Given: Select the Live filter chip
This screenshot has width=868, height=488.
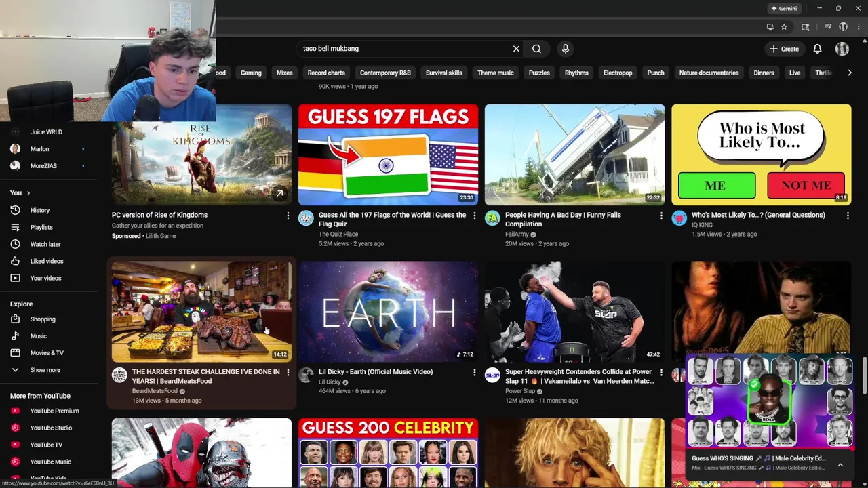Looking at the screenshot, I should 795,73.
